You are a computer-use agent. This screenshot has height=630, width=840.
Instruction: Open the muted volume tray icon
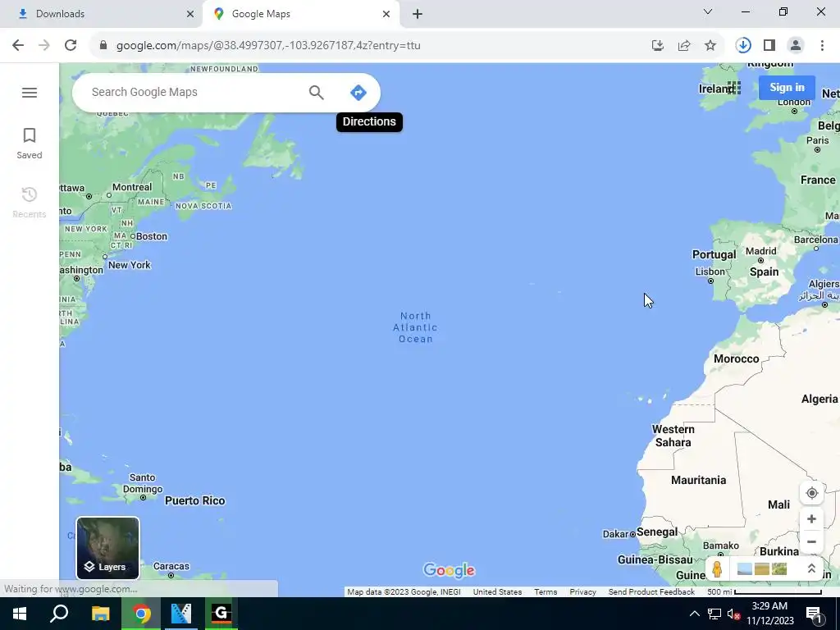coord(733,614)
